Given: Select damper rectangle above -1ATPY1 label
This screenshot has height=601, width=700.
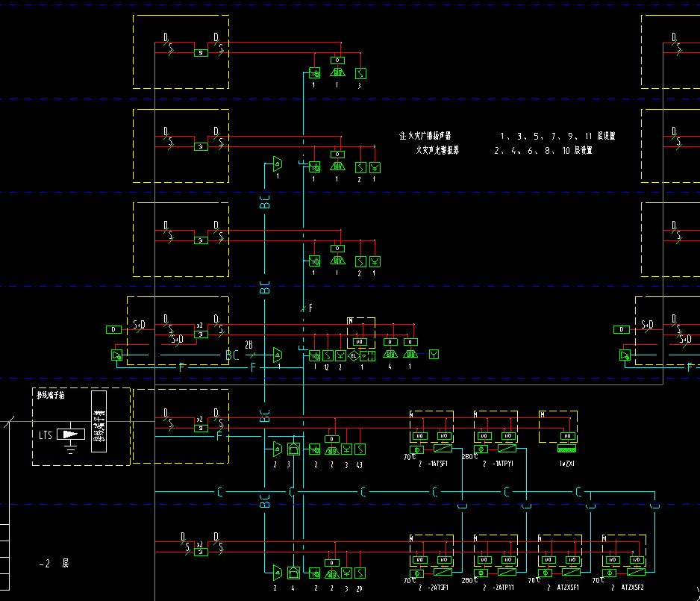Looking at the screenshot, I should (507, 448).
